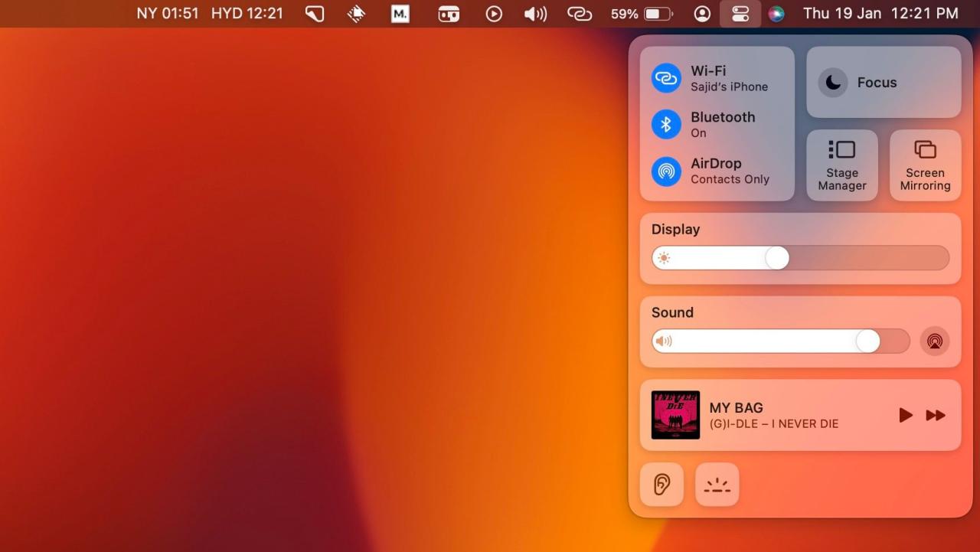Turn on Stage Manager
The height and width of the screenshot is (552, 980).
(842, 165)
